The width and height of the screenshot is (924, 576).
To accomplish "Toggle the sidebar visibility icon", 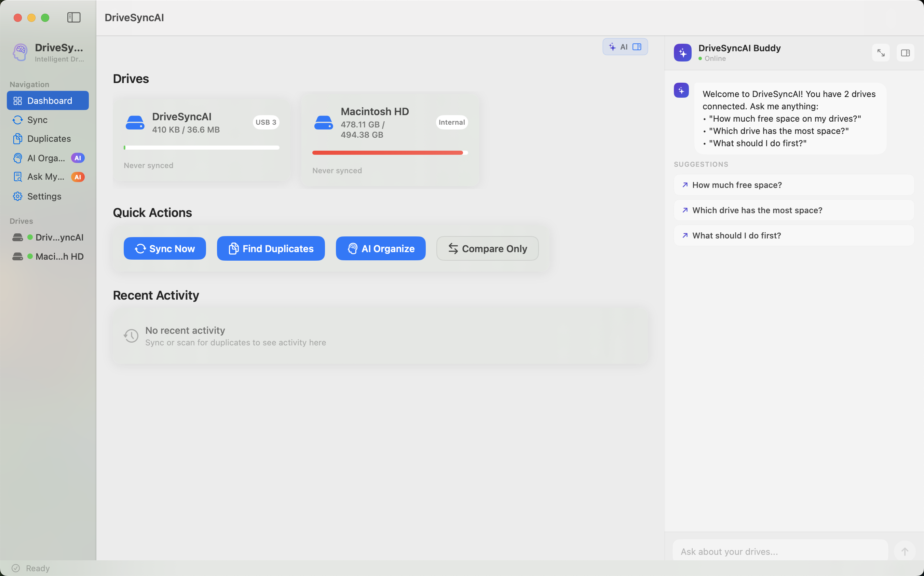I will (x=74, y=17).
